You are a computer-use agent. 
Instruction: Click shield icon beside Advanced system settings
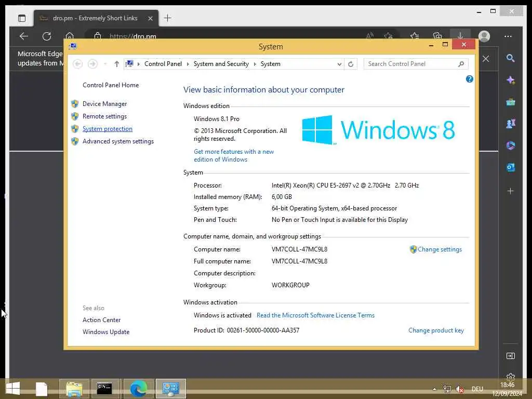tap(75, 141)
